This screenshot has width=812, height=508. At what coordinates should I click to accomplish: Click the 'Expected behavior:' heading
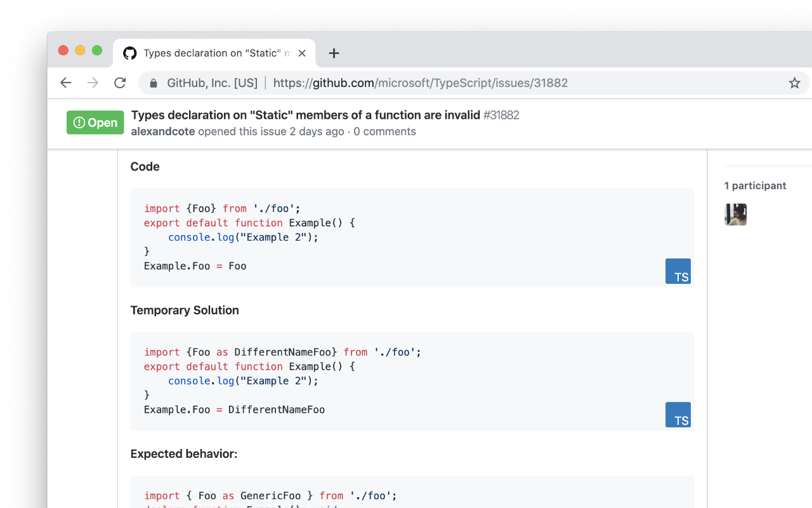(x=184, y=454)
